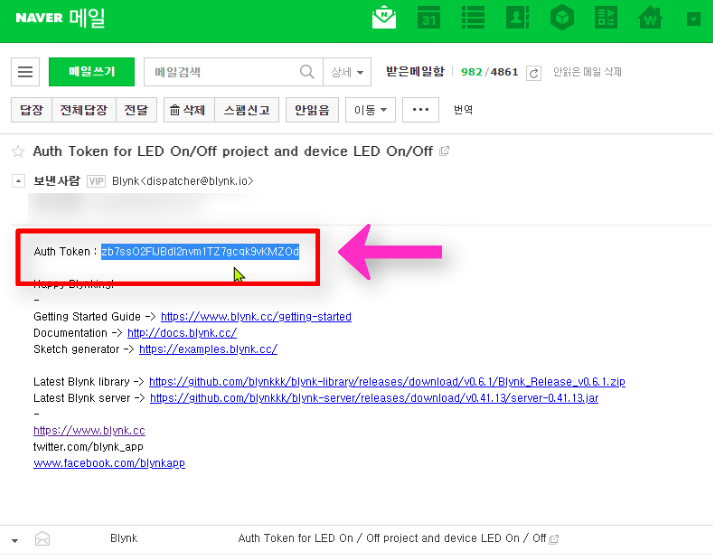
Task: Open the Naver Contacts address book icon
Action: pyautogui.click(x=517, y=18)
